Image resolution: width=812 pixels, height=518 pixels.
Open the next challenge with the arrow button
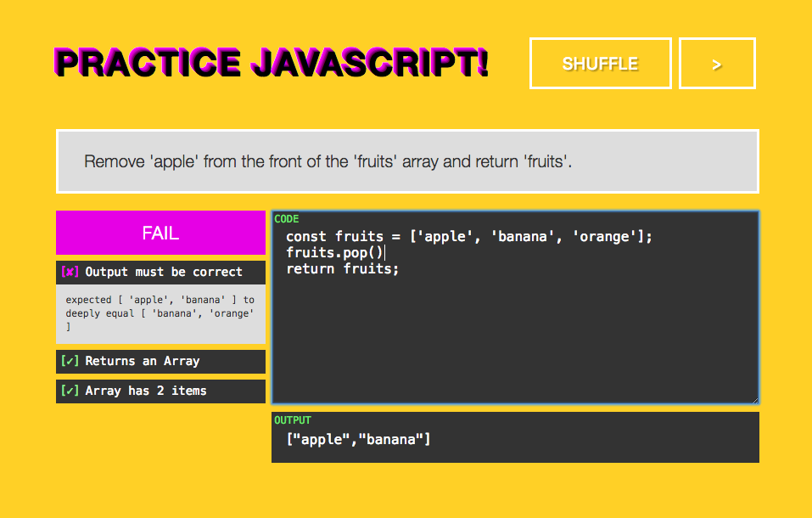pyautogui.click(x=716, y=63)
